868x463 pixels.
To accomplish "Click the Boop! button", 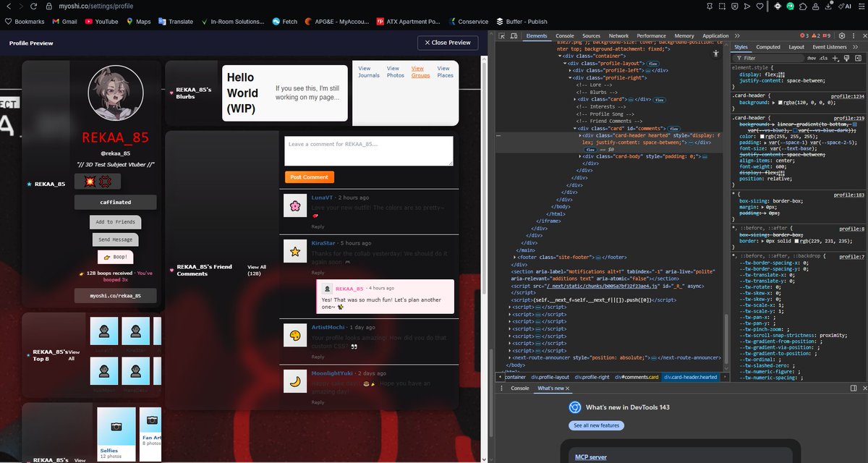I will [115, 257].
